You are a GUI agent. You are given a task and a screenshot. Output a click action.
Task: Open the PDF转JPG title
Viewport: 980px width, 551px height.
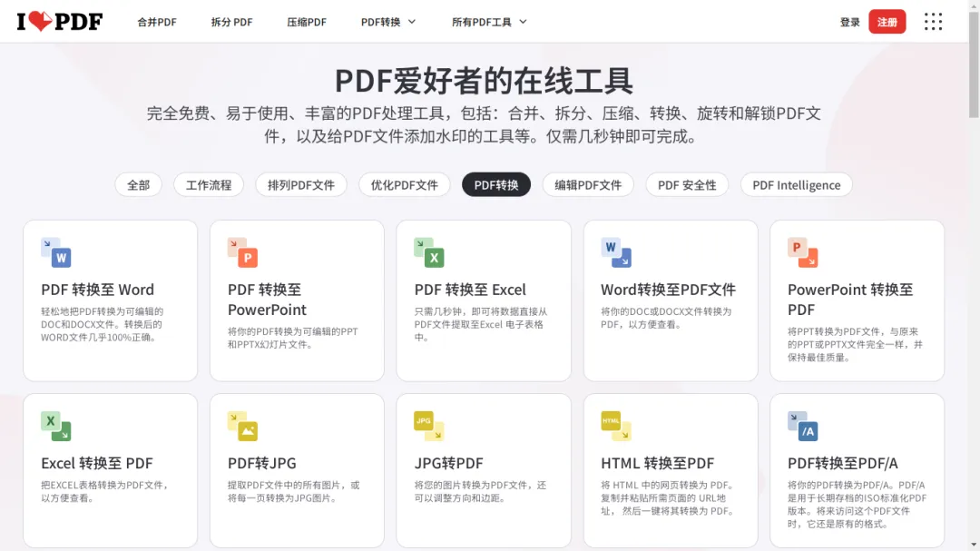(x=262, y=463)
